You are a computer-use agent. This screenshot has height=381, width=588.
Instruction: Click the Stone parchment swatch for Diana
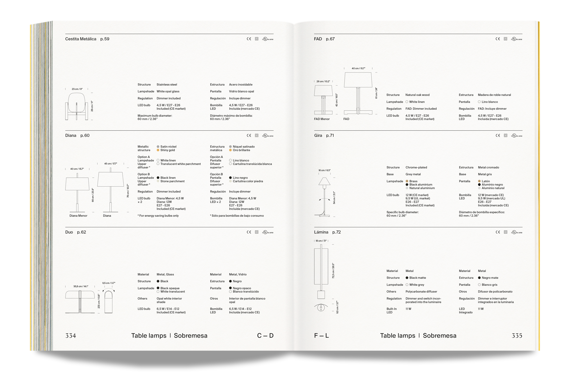pyautogui.click(x=158, y=181)
